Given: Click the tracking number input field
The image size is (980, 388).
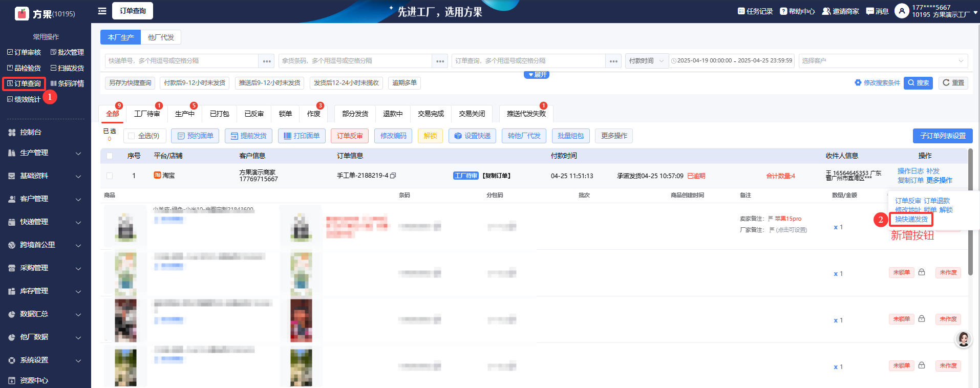Looking at the screenshot, I should (182, 61).
